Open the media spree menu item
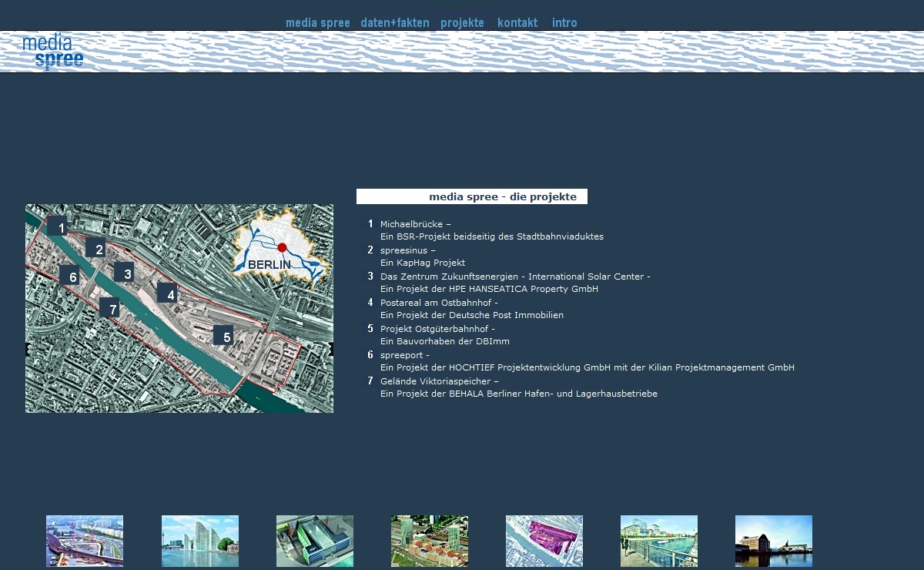The height and width of the screenshot is (570, 924). 317,23
